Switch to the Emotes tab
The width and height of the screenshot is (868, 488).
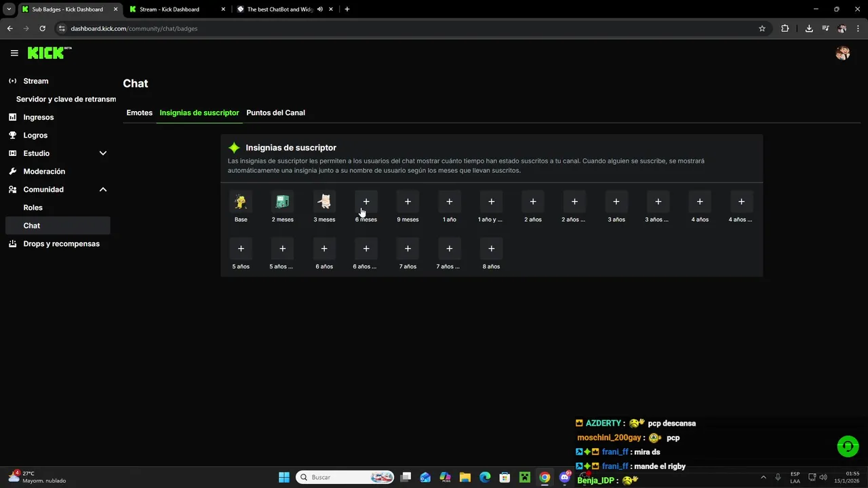[x=139, y=113]
